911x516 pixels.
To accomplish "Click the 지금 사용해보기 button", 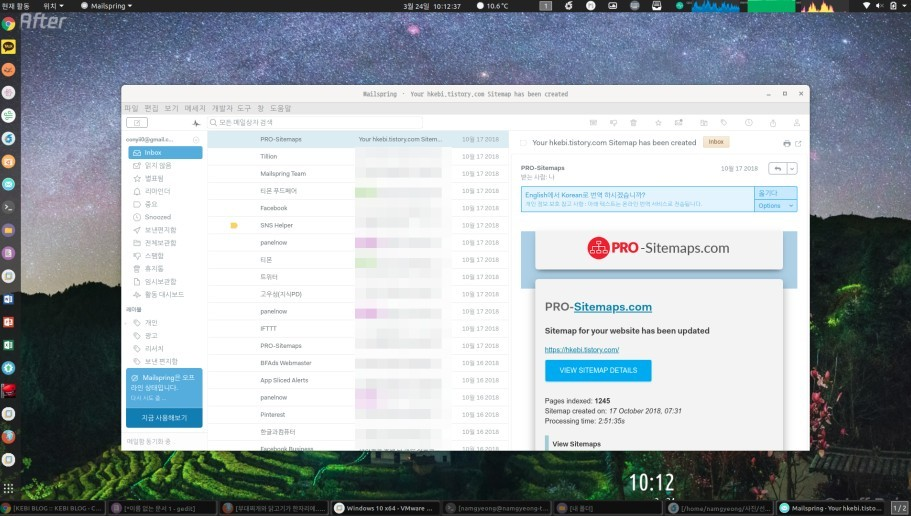I will [164, 418].
